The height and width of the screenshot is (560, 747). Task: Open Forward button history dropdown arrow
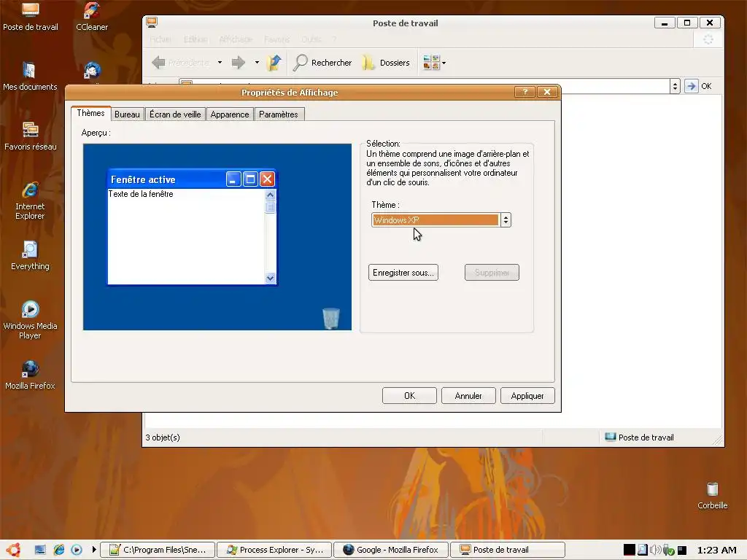(257, 63)
